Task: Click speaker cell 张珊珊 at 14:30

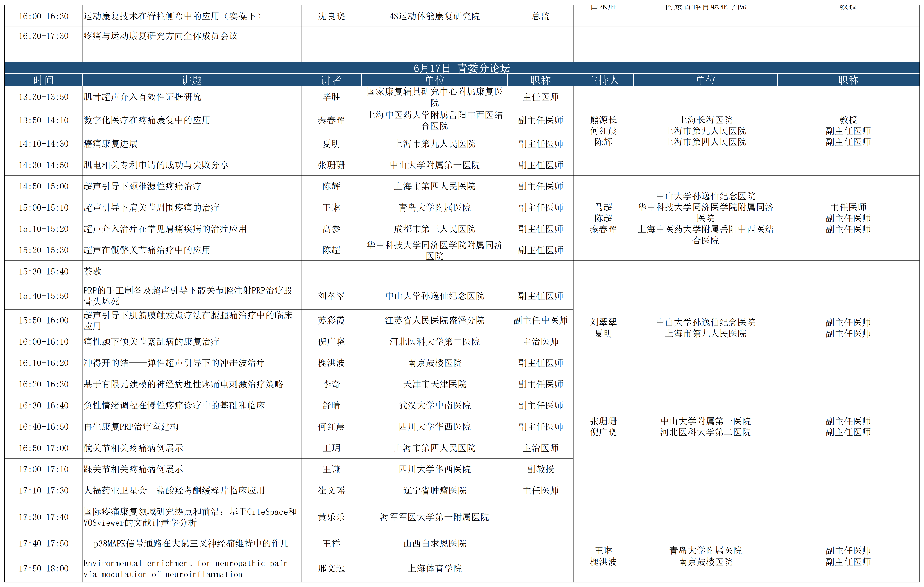Action: 331,165
